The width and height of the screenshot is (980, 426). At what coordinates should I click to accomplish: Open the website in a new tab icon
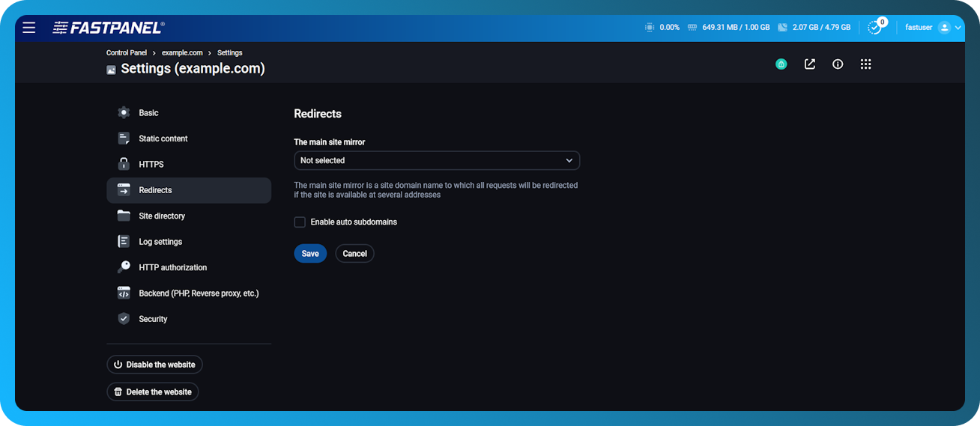(x=810, y=64)
